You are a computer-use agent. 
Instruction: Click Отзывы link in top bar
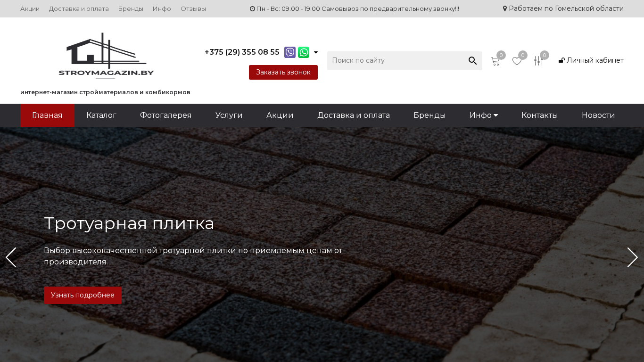(193, 9)
